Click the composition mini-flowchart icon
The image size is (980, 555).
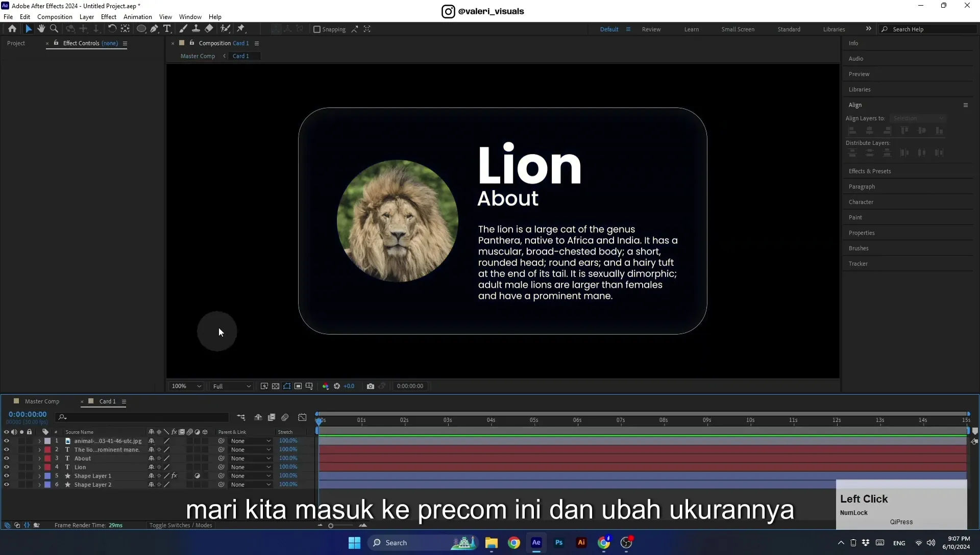[x=241, y=417]
